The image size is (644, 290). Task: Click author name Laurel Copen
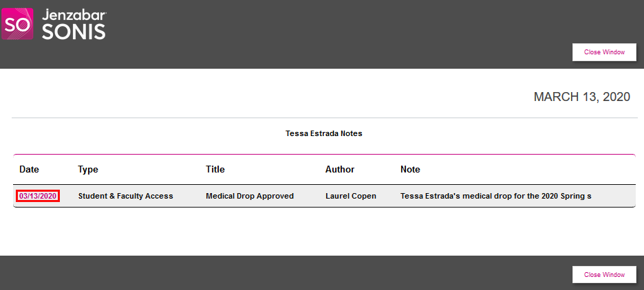click(x=351, y=196)
